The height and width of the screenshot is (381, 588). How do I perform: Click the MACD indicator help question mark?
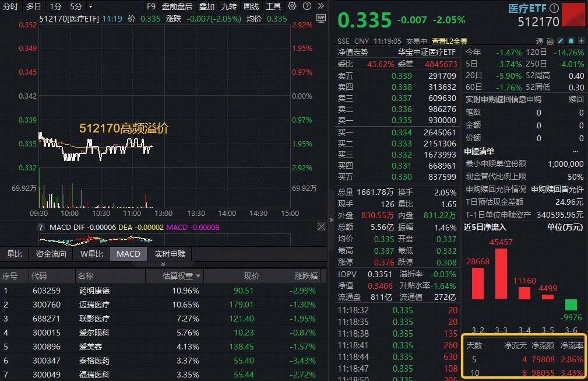point(41,227)
